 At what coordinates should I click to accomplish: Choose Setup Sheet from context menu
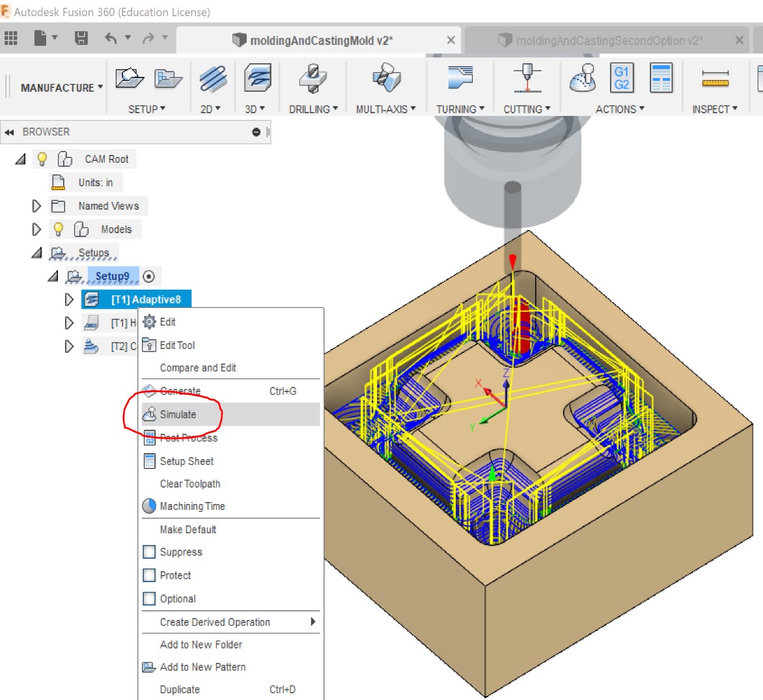230,461
